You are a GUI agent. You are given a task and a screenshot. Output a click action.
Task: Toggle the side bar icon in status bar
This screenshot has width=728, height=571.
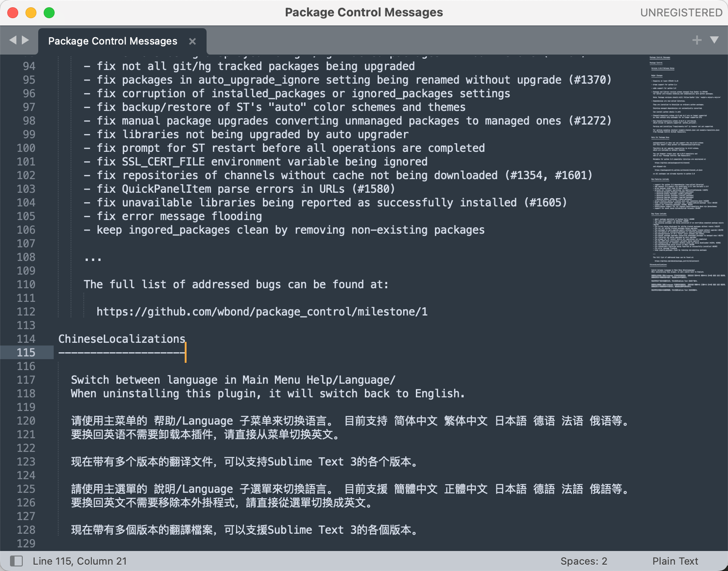16,561
